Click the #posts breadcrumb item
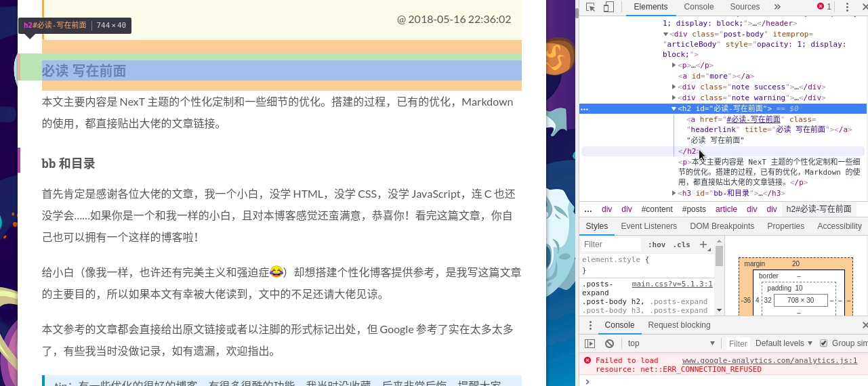Viewport: 868px width, 386px height. coord(694,209)
